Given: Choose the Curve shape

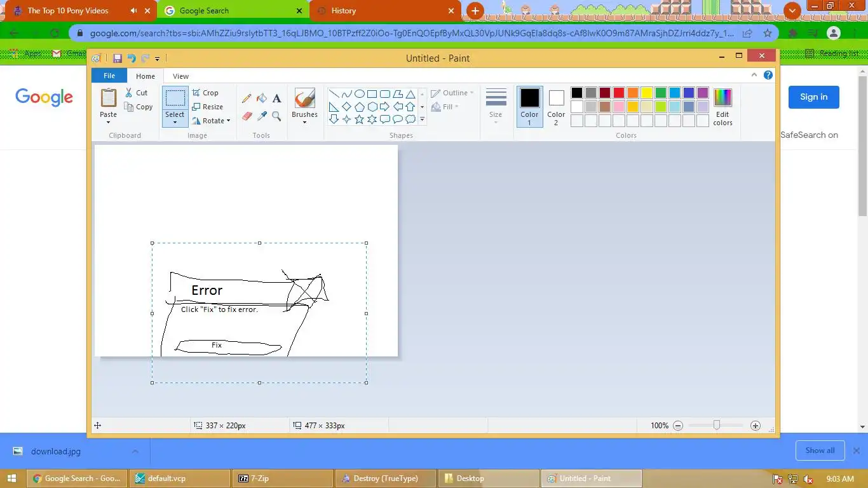Looking at the screenshot, I should click(346, 94).
